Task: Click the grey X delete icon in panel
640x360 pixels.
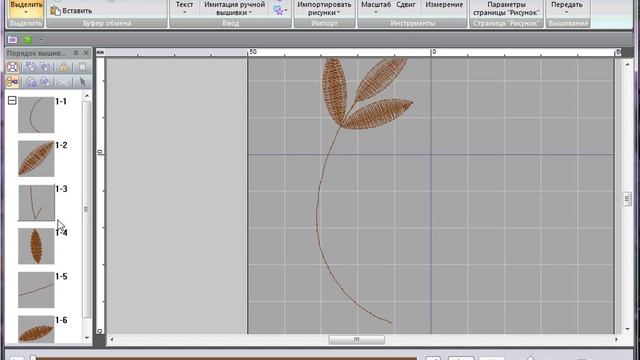Action: click(63, 82)
